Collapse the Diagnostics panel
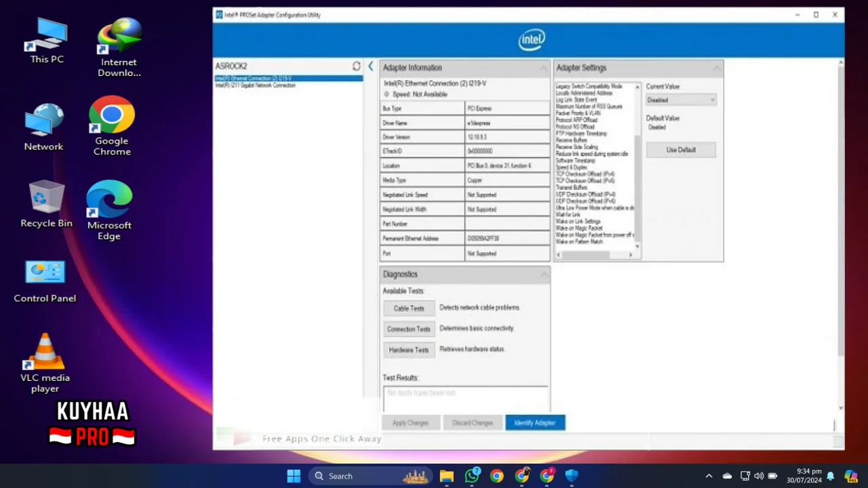 [543, 274]
